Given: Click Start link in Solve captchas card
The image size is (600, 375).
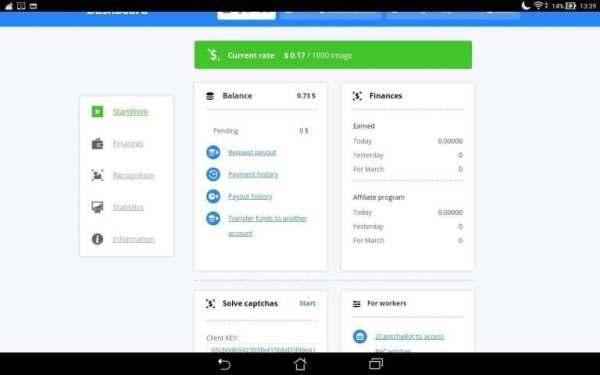Looking at the screenshot, I should tap(307, 303).
